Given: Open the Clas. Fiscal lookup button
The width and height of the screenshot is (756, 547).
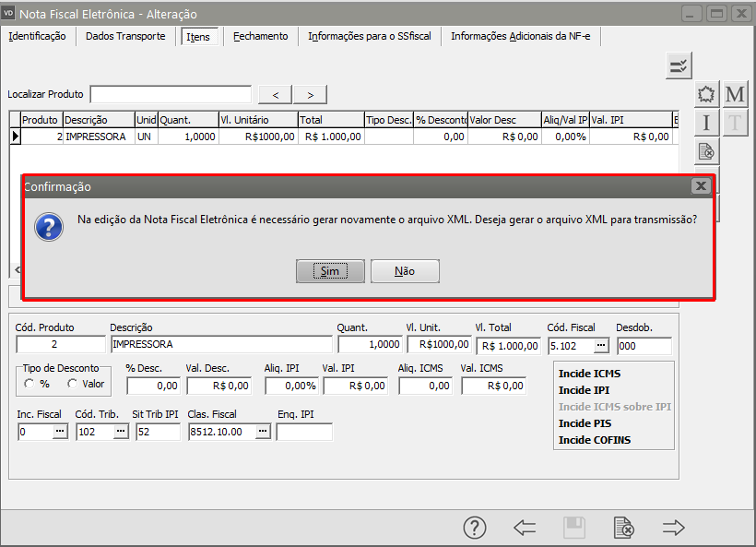Looking at the screenshot, I should point(263,432).
